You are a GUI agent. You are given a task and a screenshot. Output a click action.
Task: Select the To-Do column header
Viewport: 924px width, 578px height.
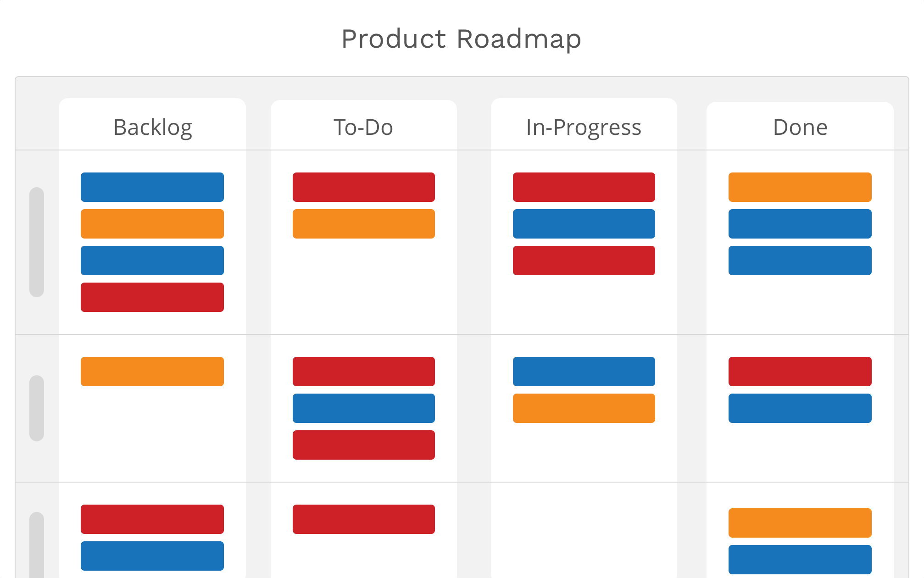click(363, 127)
